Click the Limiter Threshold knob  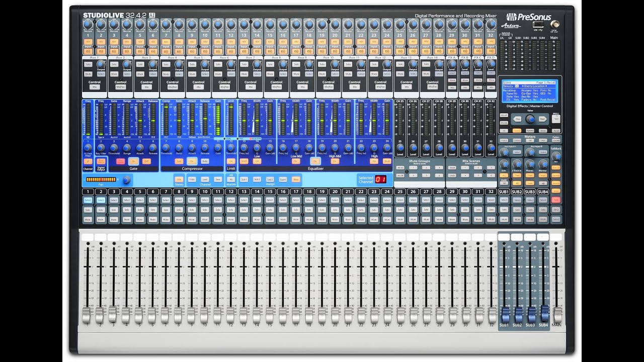[231, 148]
